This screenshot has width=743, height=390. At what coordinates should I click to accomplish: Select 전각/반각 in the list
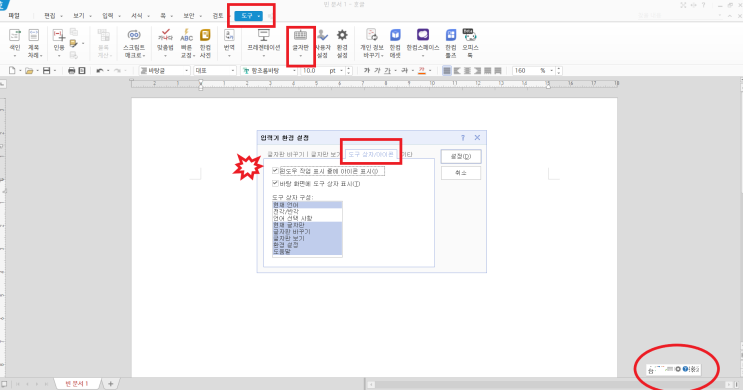tap(307, 211)
